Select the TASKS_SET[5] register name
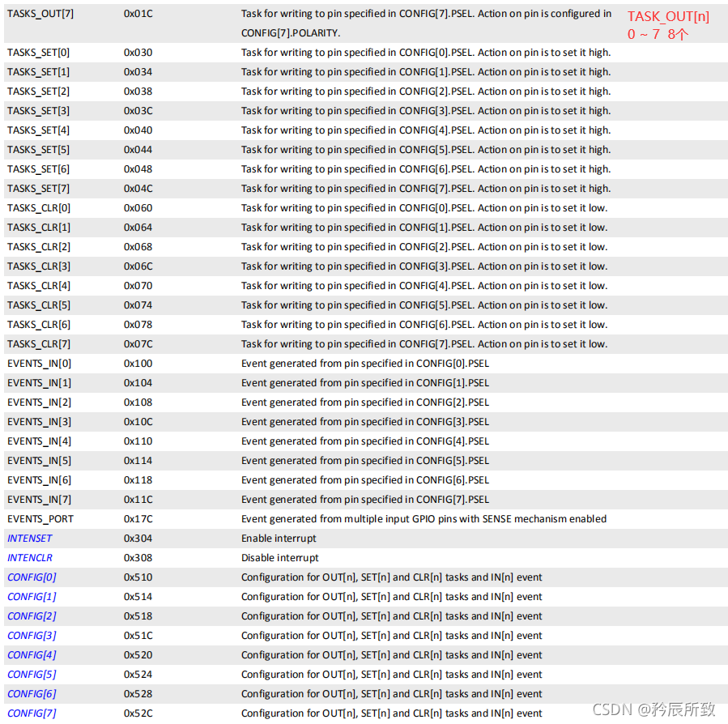The image size is (728, 724). tap(39, 150)
